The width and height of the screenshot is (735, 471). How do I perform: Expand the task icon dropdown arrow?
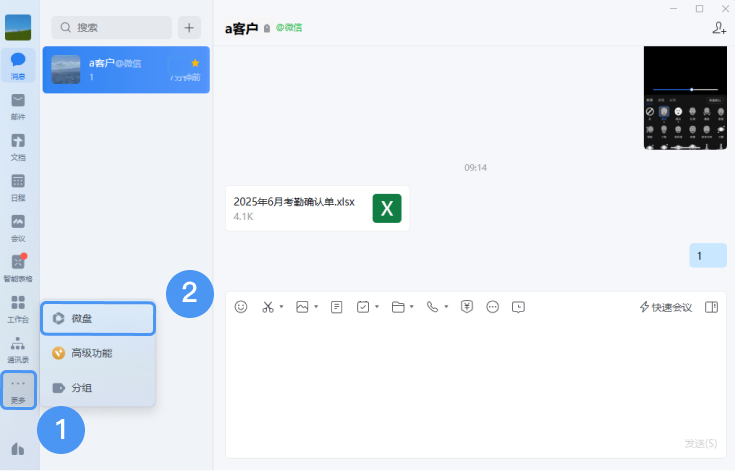point(376,307)
